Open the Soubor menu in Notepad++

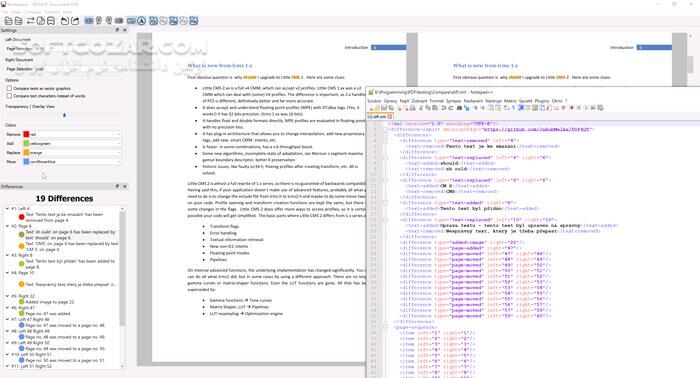[374, 101]
